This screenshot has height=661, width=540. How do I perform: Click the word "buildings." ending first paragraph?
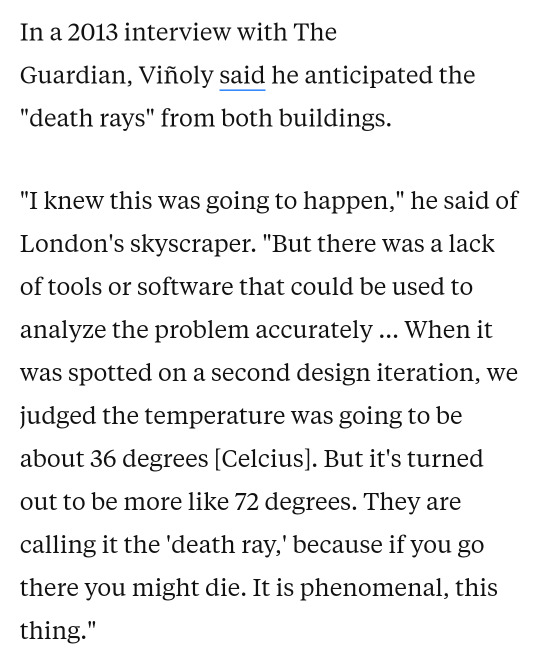pos(335,118)
